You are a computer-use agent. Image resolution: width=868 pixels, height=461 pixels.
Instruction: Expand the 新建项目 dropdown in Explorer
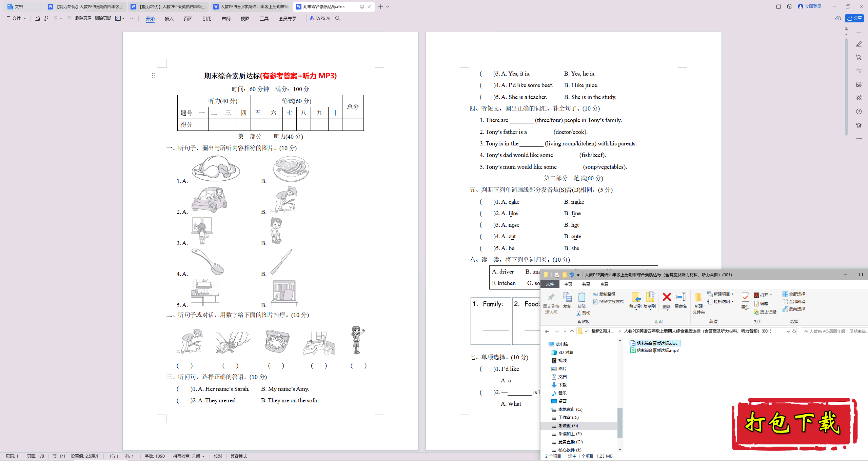pyautogui.click(x=732, y=294)
